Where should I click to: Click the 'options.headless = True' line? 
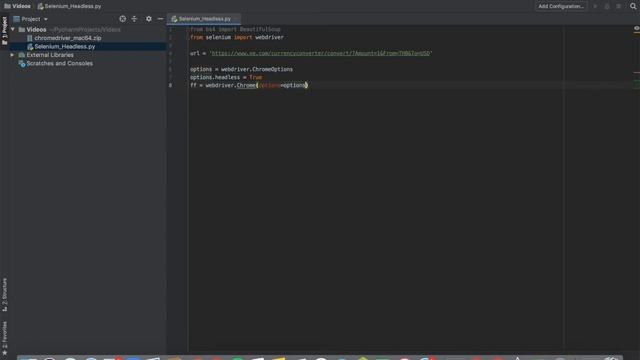226,77
